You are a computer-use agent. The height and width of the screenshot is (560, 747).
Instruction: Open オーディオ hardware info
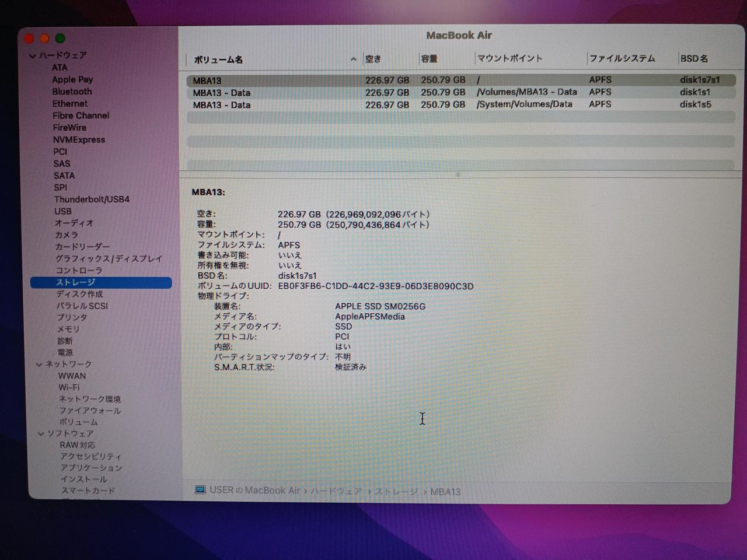[x=74, y=223]
